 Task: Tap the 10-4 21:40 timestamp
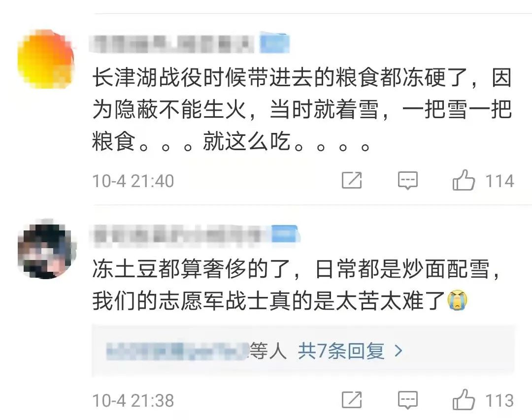133,181
